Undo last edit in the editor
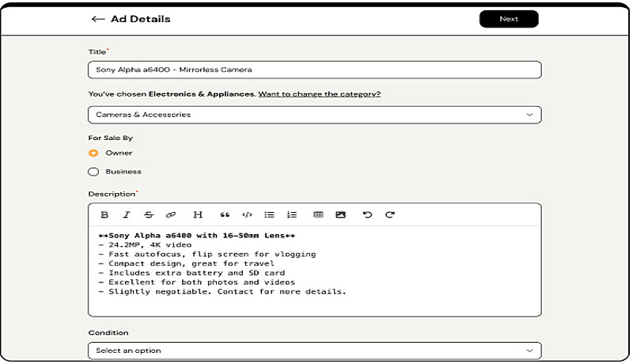The image size is (633, 364). (x=367, y=214)
